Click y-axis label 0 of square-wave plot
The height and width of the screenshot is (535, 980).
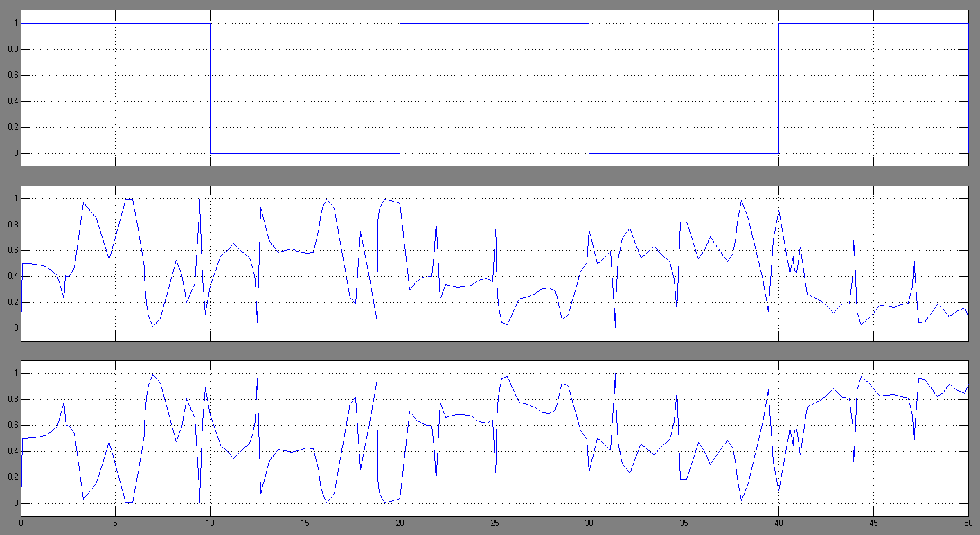coord(15,153)
